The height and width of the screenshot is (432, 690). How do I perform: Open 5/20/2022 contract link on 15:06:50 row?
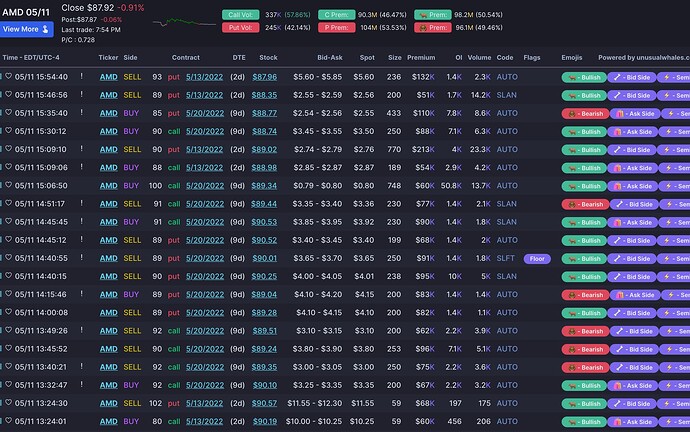pos(205,186)
